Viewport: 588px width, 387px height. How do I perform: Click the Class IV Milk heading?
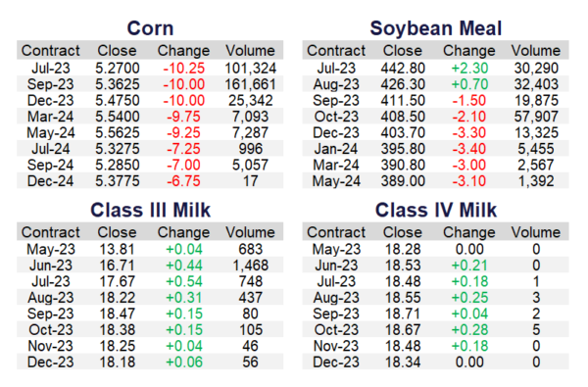point(436,210)
